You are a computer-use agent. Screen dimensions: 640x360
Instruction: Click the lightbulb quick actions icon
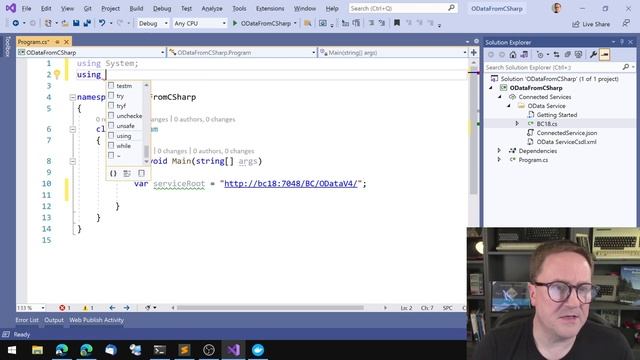click(x=57, y=74)
